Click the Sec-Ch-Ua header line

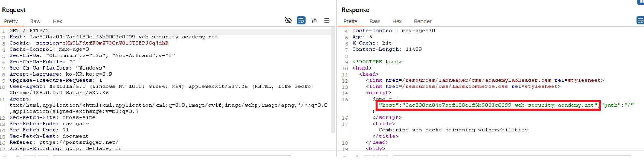92,55
